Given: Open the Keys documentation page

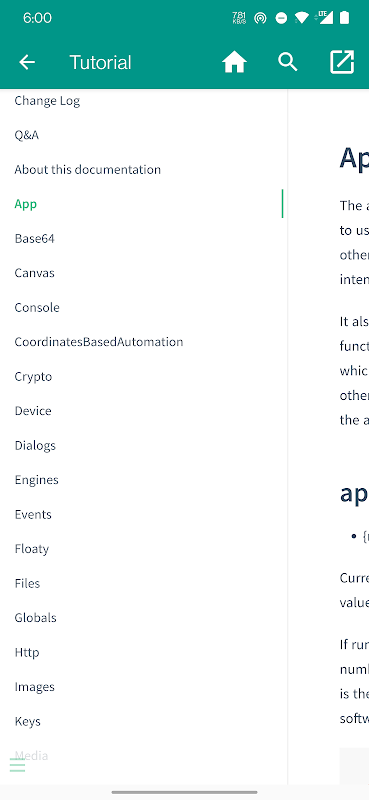Looking at the screenshot, I should point(28,721).
